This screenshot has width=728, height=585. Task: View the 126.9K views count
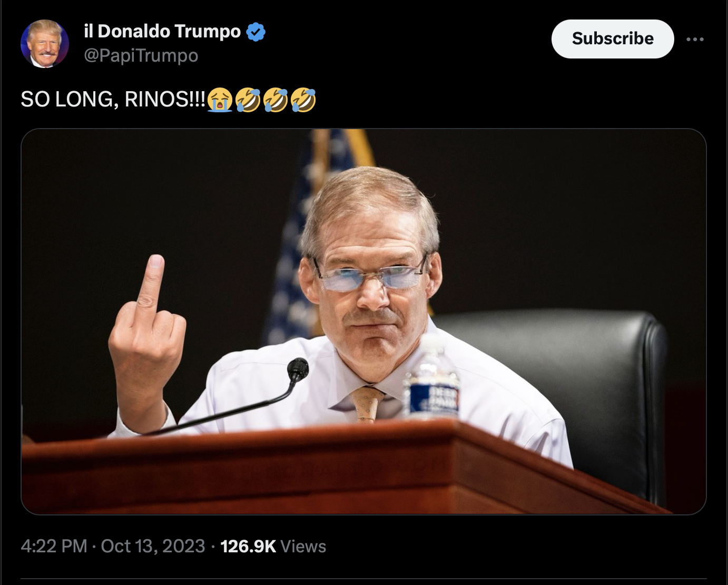coord(248,546)
